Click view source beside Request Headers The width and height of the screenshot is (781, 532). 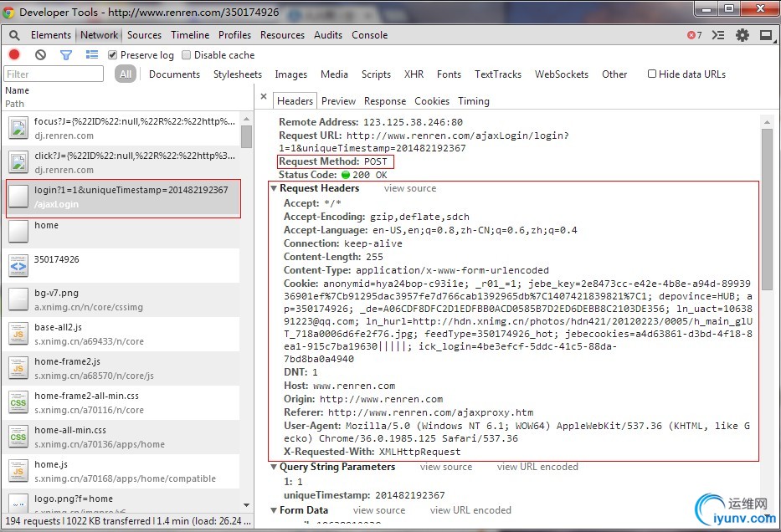point(410,188)
